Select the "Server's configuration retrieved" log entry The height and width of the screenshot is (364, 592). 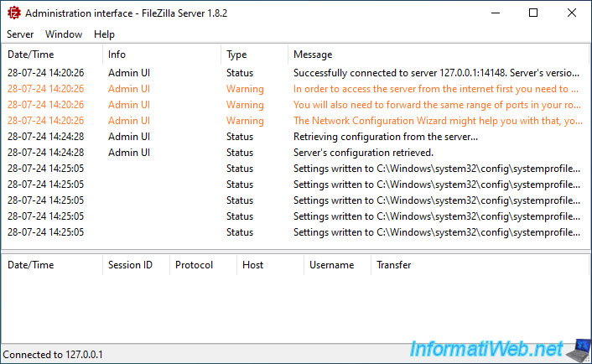pos(363,153)
